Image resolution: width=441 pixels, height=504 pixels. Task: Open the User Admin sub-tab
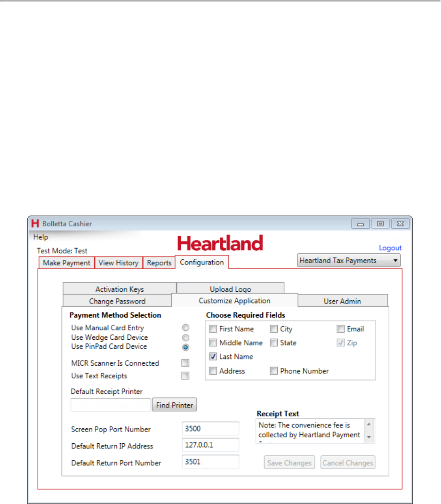(x=342, y=301)
